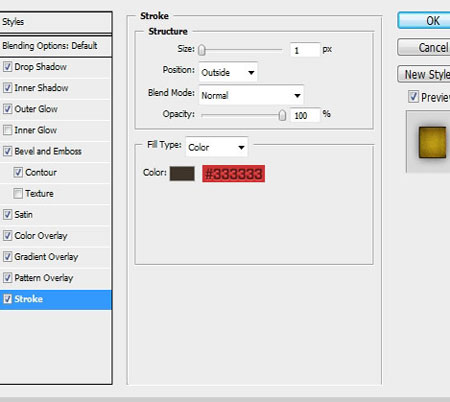Click the gold style preview thumbnail

coord(433,142)
